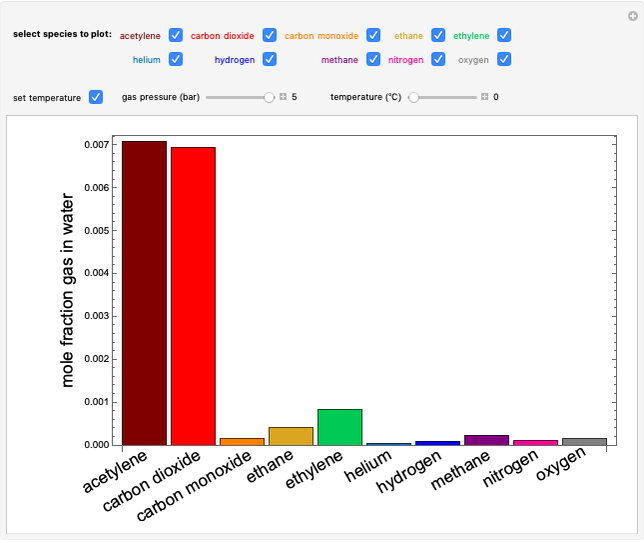Toggle the ethylene checkbox

pyautogui.click(x=505, y=35)
